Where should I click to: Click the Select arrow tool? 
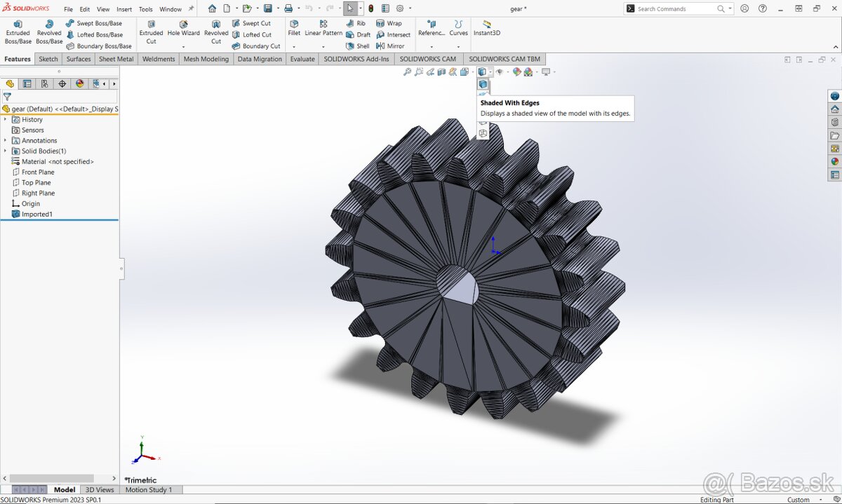(x=350, y=8)
